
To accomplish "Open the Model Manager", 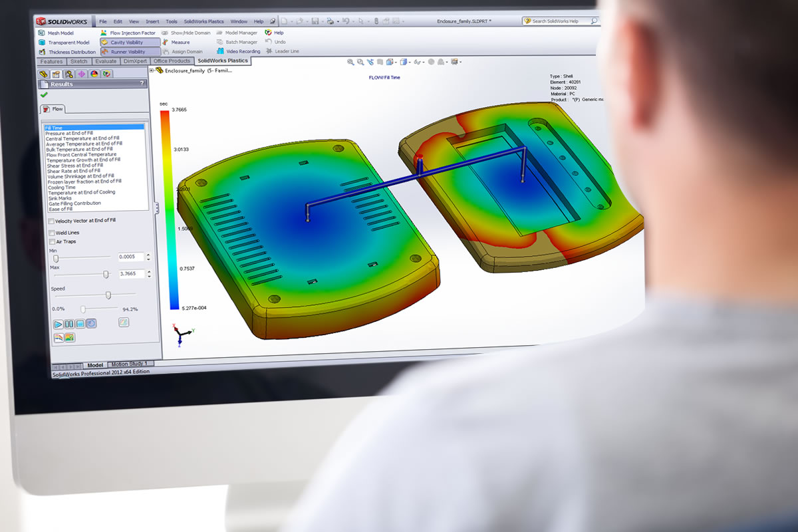I will tap(236, 33).
